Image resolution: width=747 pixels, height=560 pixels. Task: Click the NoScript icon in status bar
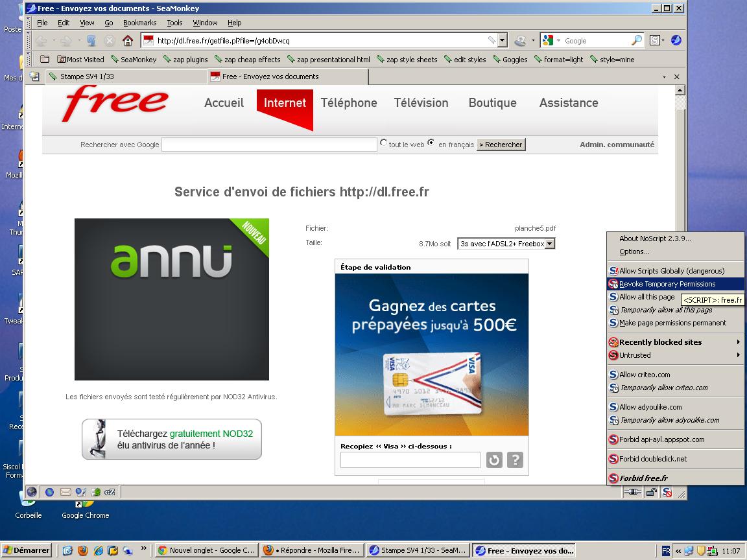[667, 493]
